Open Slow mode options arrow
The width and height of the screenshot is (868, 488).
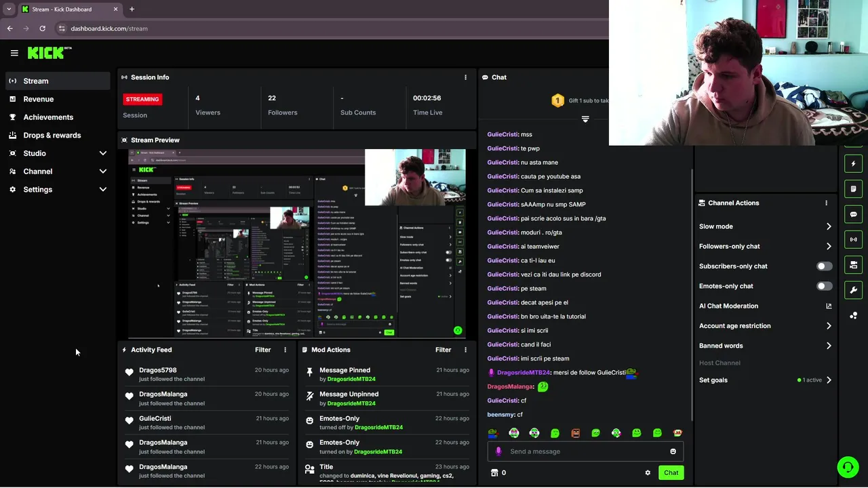tap(828, 226)
